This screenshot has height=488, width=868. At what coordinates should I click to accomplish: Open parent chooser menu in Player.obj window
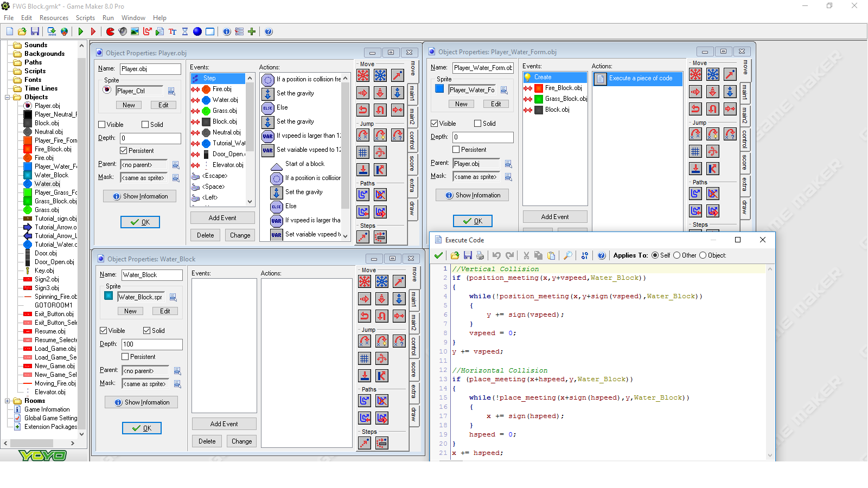point(176,165)
